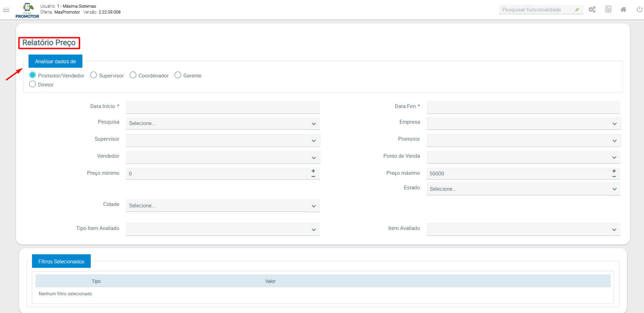This screenshot has height=313, width=644.
Task: Click the version text 2.22.09.008
Action: (x=110, y=12)
